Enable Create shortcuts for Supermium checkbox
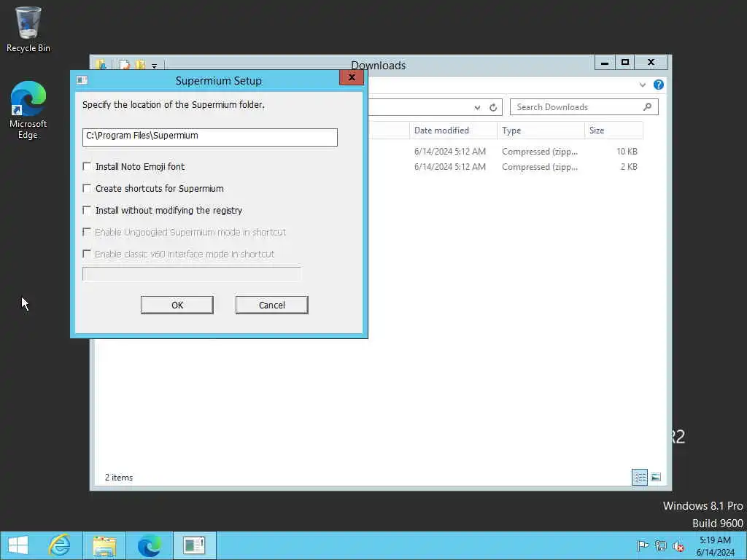The height and width of the screenshot is (560, 747). click(x=87, y=188)
